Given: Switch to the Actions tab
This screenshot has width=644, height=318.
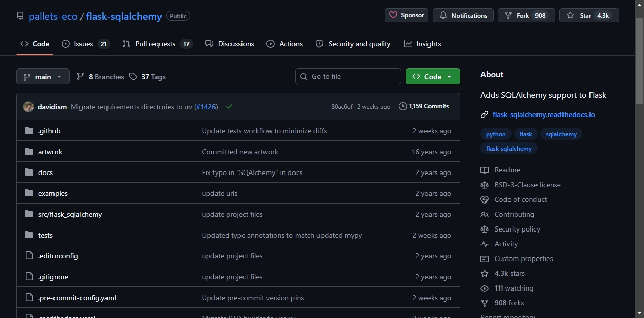Looking at the screenshot, I should [x=285, y=44].
